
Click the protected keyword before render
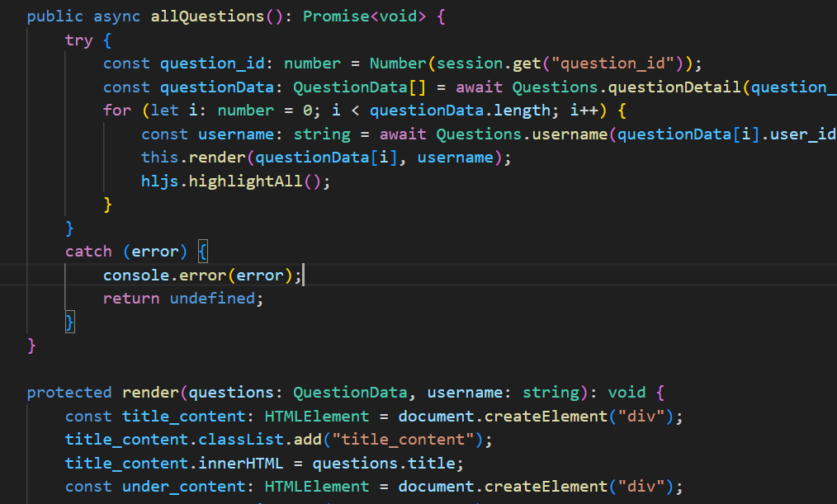(69, 393)
